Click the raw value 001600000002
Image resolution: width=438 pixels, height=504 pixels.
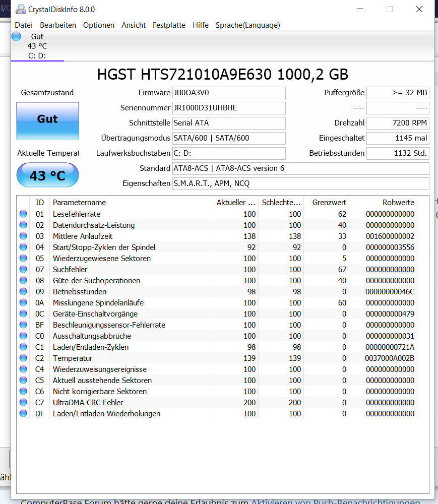click(x=390, y=236)
